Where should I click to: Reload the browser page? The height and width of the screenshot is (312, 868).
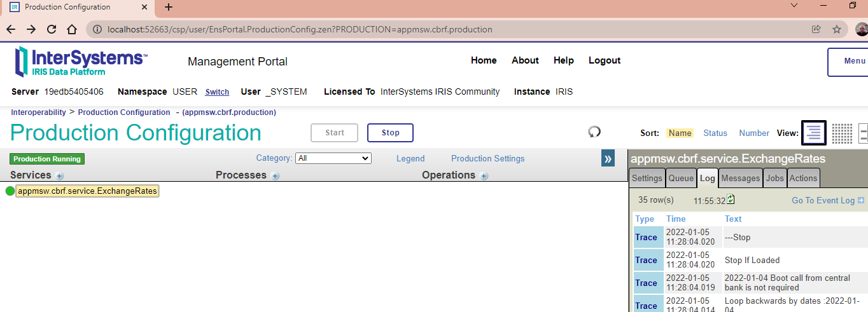click(52, 29)
